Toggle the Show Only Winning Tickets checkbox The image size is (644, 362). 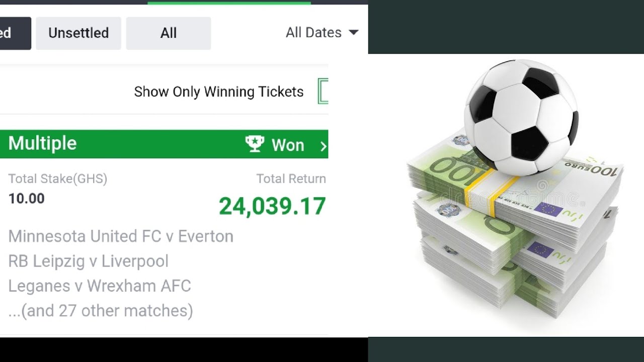tap(324, 92)
